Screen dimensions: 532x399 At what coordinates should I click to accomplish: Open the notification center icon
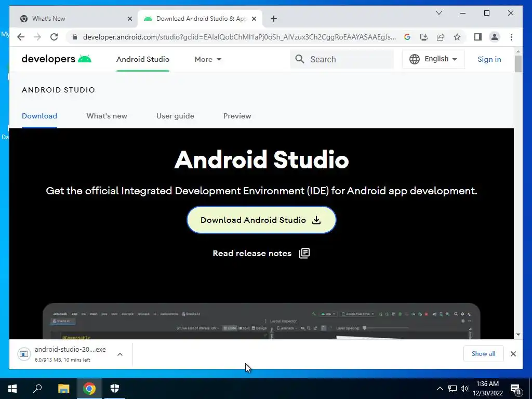coord(515,389)
